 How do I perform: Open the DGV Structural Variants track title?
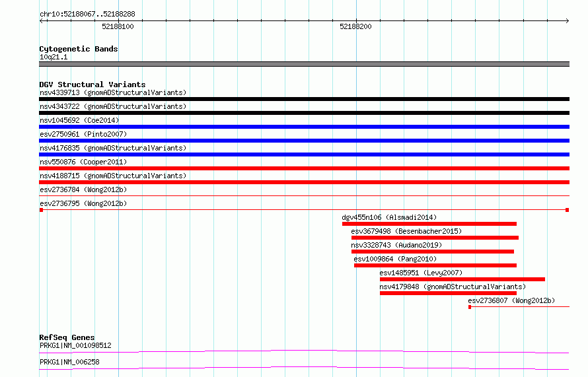(92, 85)
